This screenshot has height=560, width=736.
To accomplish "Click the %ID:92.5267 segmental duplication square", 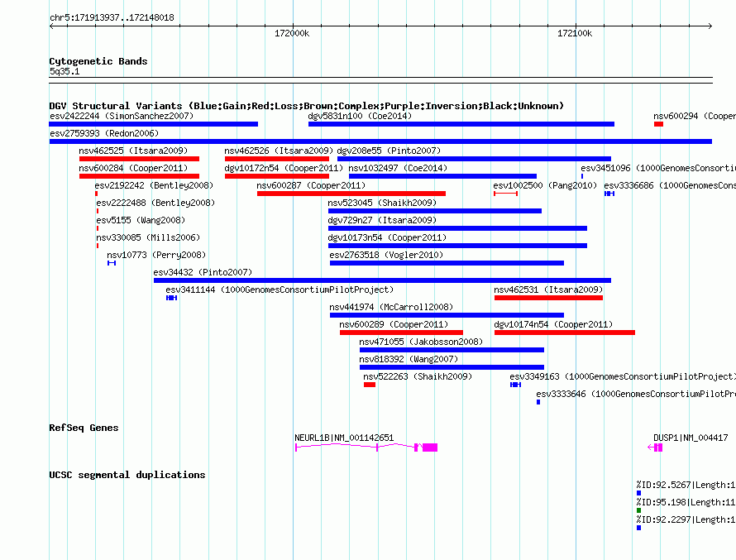I will tap(639, 493).
